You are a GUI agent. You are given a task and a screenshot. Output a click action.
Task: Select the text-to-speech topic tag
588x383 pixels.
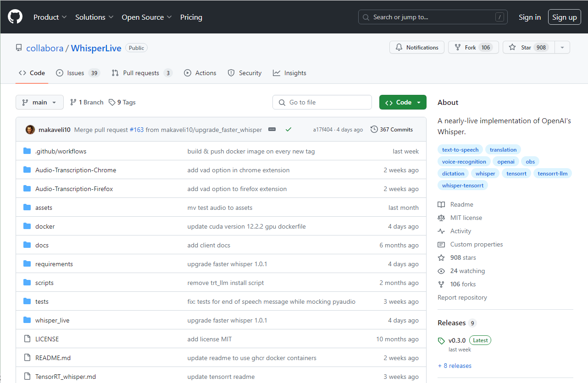pyautogui.click(x=460, y=150)
